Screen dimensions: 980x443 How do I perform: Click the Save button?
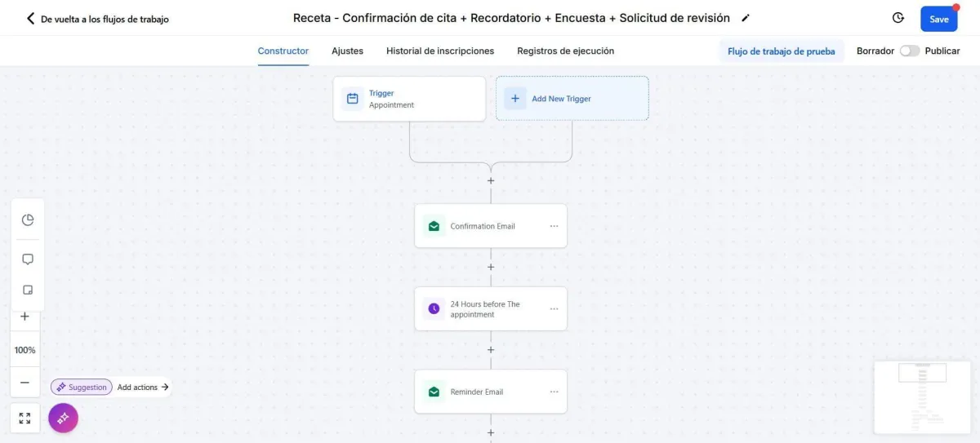click(939, 19)
